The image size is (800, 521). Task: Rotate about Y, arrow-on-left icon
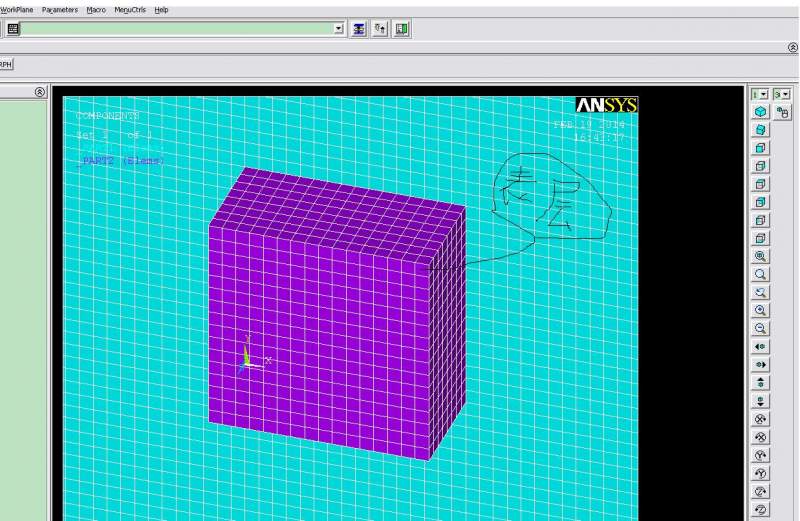(x=760, y=474)
